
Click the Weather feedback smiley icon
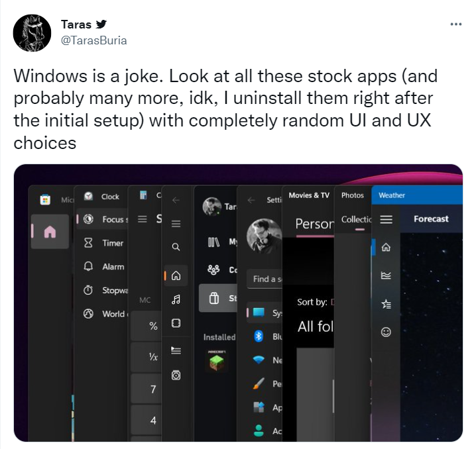click(387, 331)
